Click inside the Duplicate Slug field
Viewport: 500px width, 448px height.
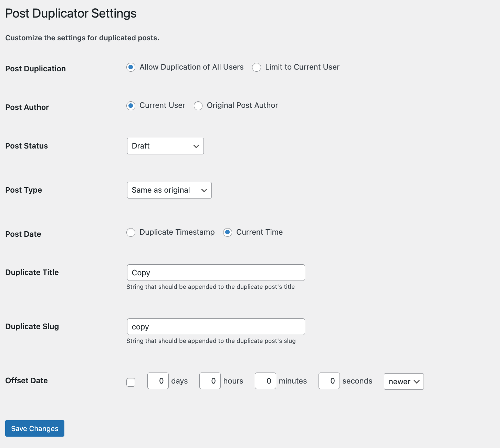click(x=216, y=327)
